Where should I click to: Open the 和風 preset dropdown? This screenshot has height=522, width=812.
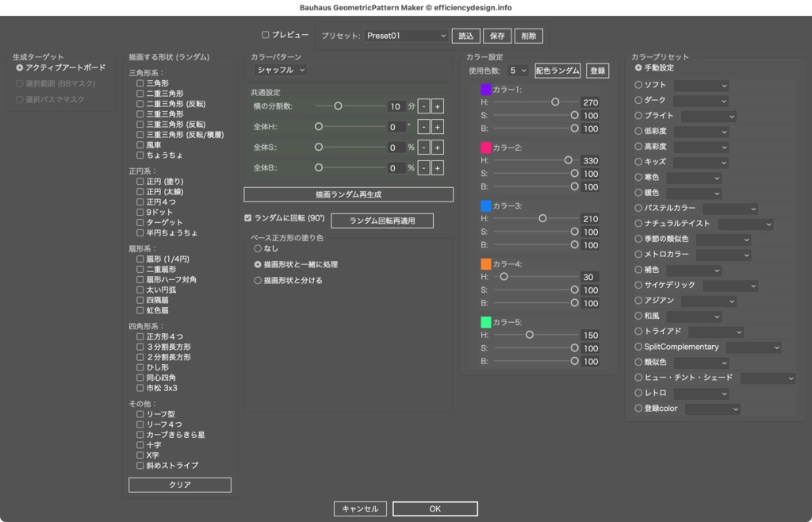[x=693, y=317]
